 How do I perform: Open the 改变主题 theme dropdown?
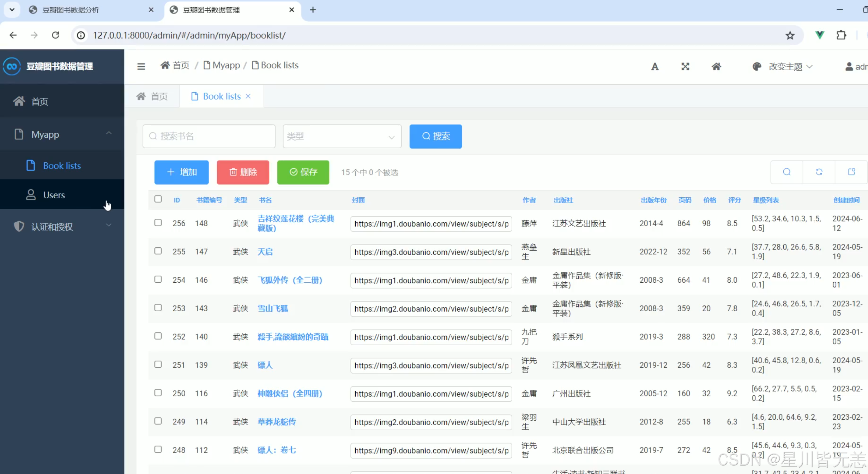pyautogui.click(x=785, y=66)
